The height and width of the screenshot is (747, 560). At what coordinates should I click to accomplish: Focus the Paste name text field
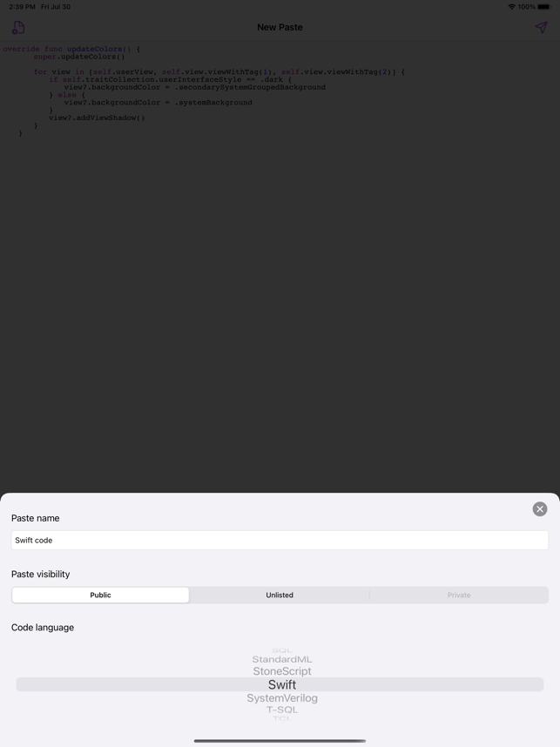(x=280, y=541)
